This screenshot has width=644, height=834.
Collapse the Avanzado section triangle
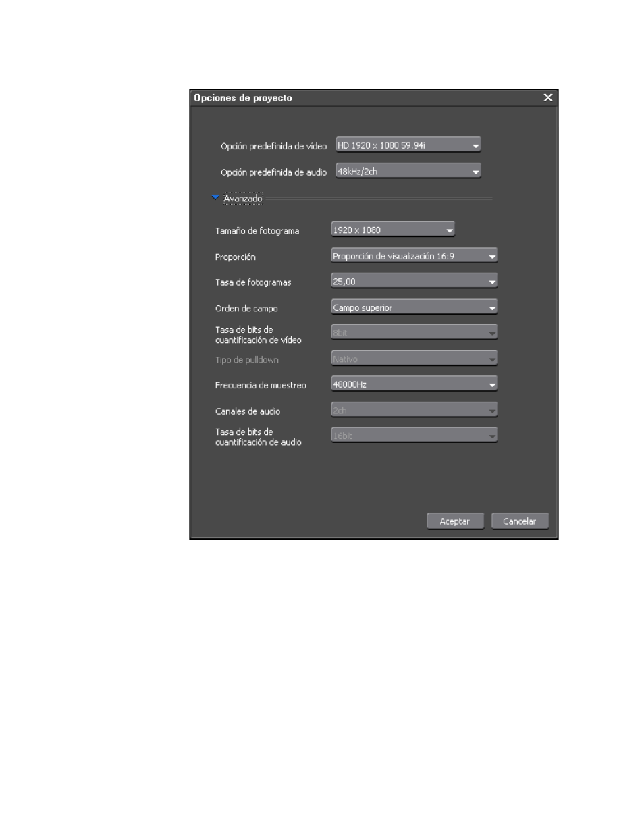coord(215,198)
